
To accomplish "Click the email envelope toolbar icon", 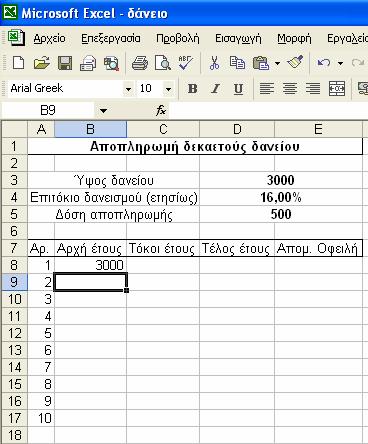I will (88, 63).
